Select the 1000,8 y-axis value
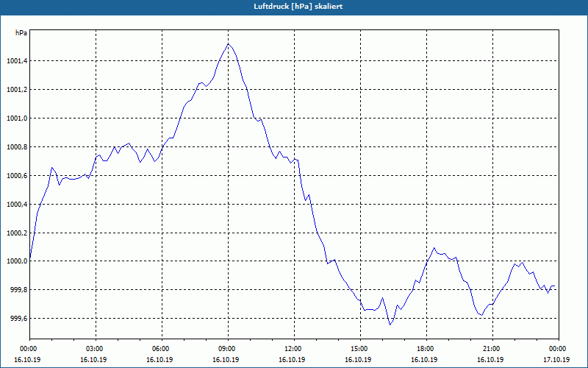 point(17,146)
